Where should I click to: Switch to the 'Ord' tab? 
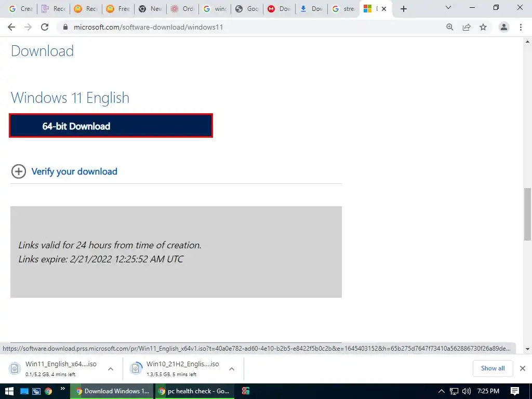click(182, 9)
